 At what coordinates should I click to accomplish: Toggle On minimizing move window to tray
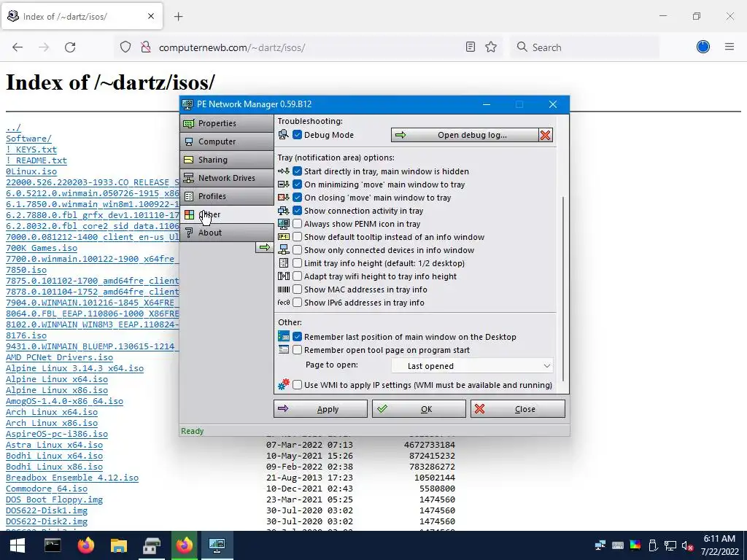[298, 184]
